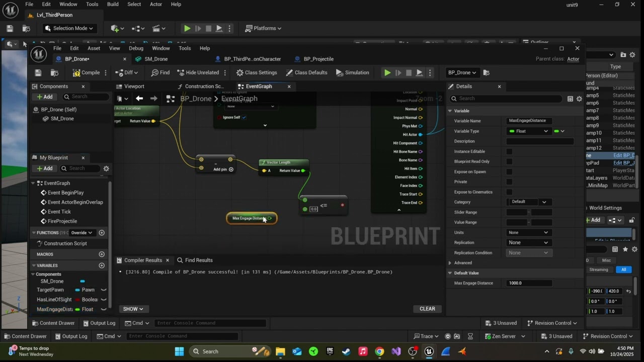
Task: Start Play in the main level editor toolbar
Action: (187, 29)
